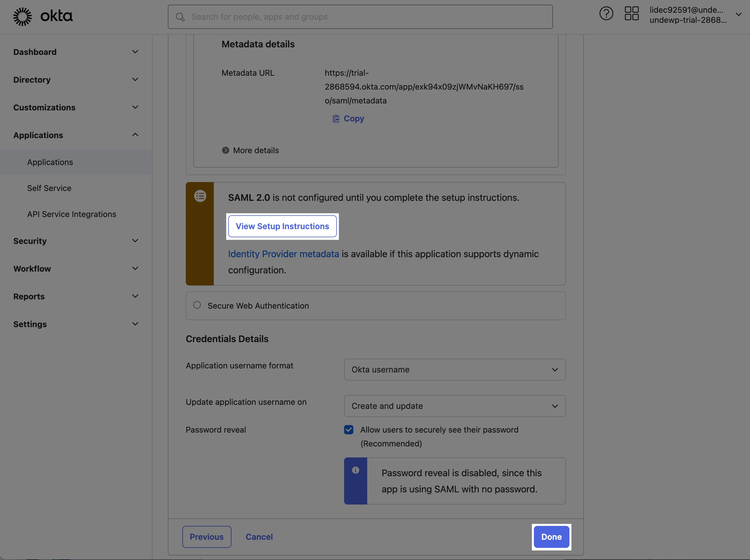750x560 pixels.
Task: Expand the Reports menu chevron
Action: [135, 296]
